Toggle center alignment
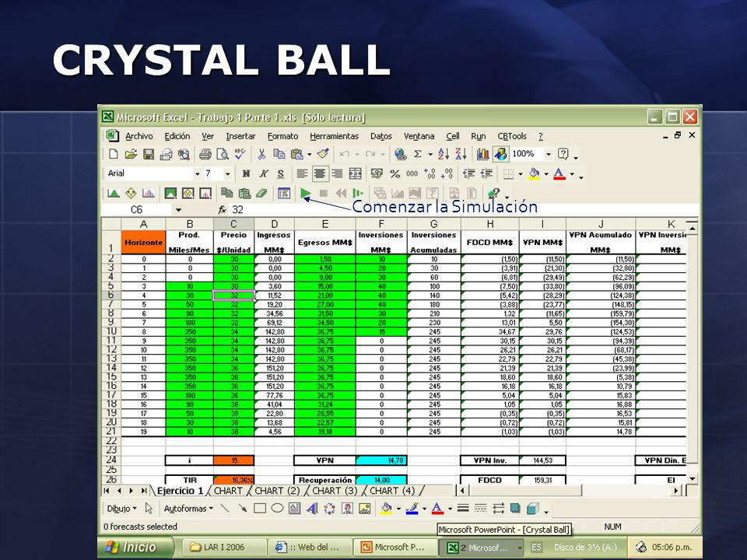 (319, 173)
